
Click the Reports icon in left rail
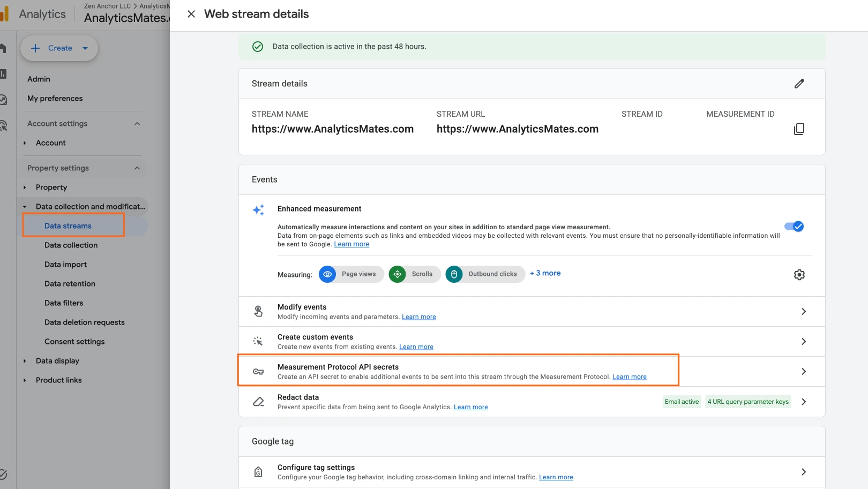pyautogui.click(x=3, y=74)
